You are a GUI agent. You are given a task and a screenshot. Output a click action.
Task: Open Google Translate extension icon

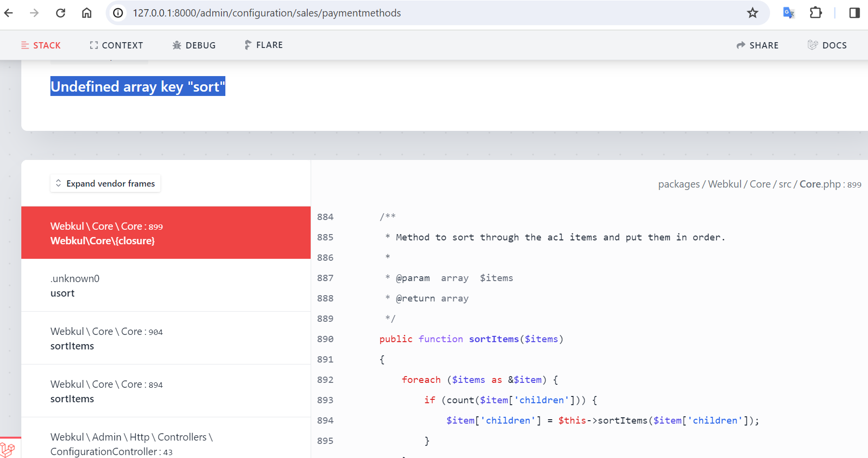(789, 13)
